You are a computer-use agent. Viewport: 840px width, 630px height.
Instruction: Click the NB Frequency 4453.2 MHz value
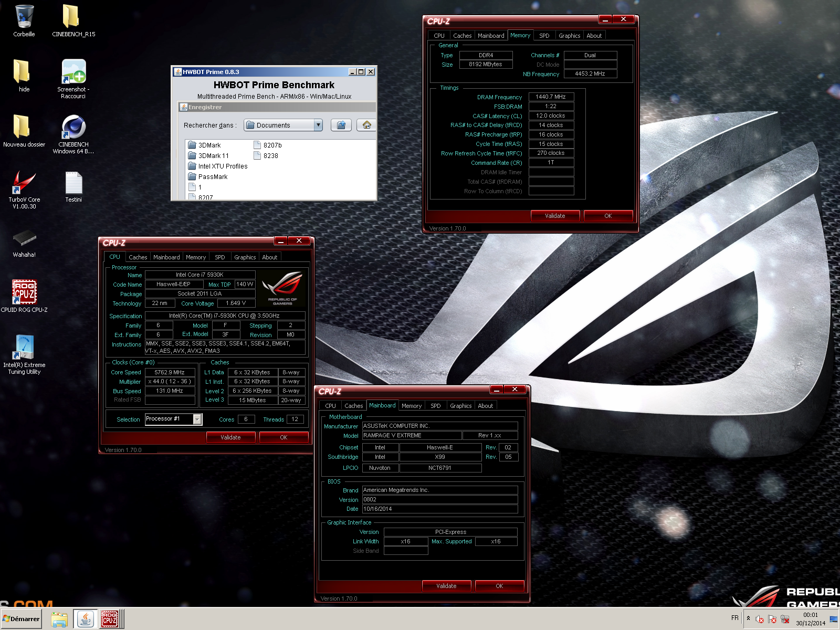pos(590,73)
